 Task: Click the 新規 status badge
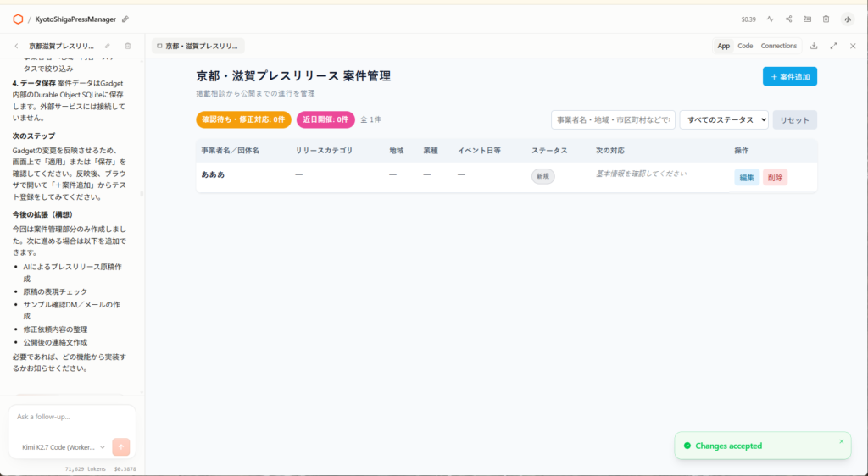[x=543, y=176]
